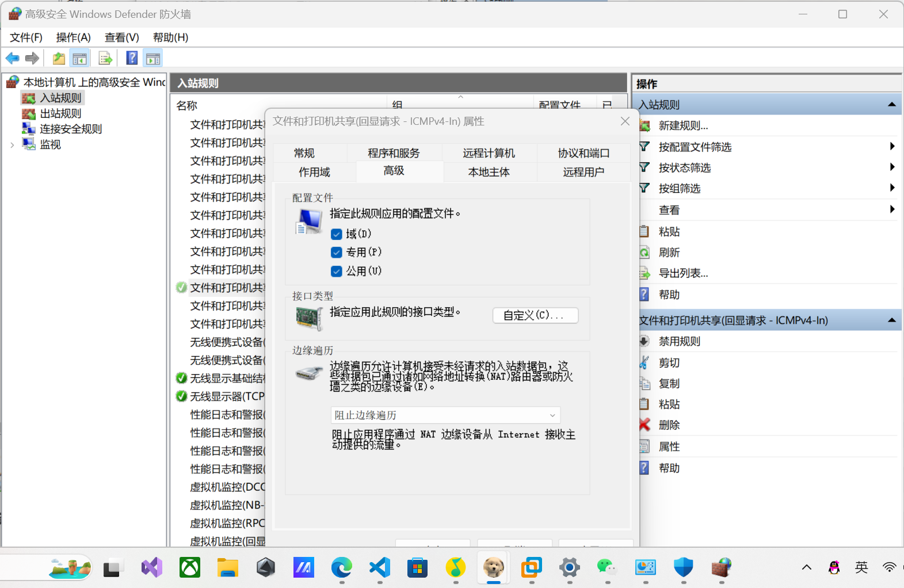
Task: Open the 按状态筛选 submenu arrow
Action: 892,167
